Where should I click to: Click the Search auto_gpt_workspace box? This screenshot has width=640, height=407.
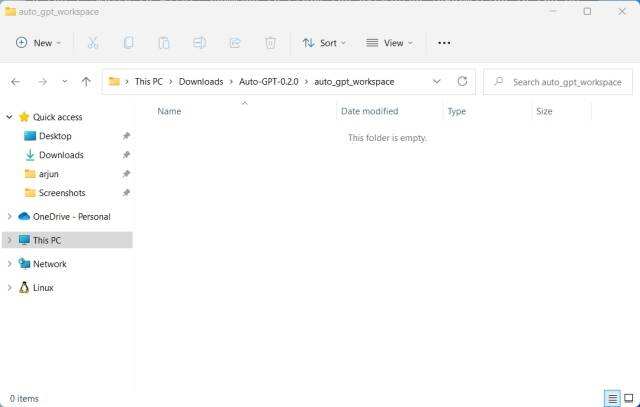(560, 82)
